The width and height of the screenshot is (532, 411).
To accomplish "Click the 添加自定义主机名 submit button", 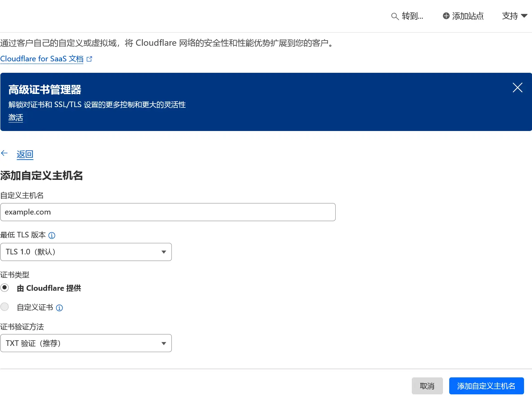I will point(486,386).
